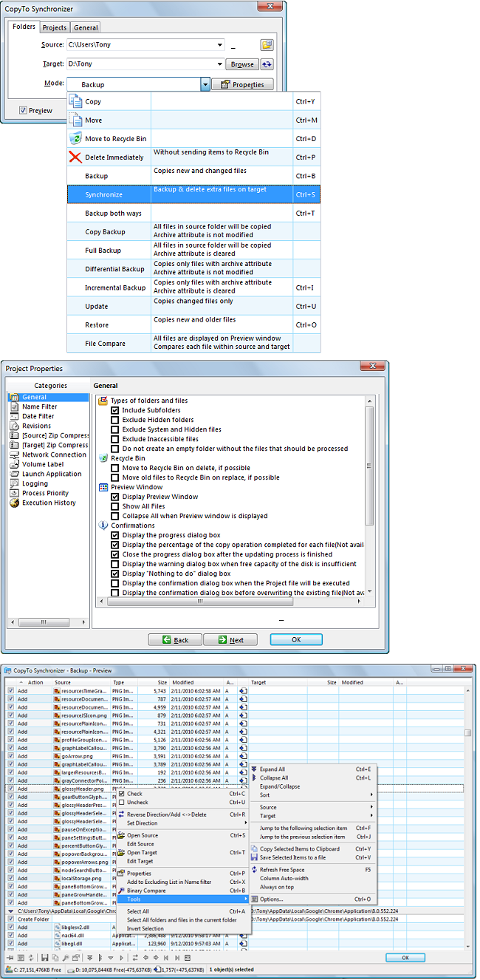This screenshot has height=980, width=480.
Task: Open the Execution History category
Action: 44,503
